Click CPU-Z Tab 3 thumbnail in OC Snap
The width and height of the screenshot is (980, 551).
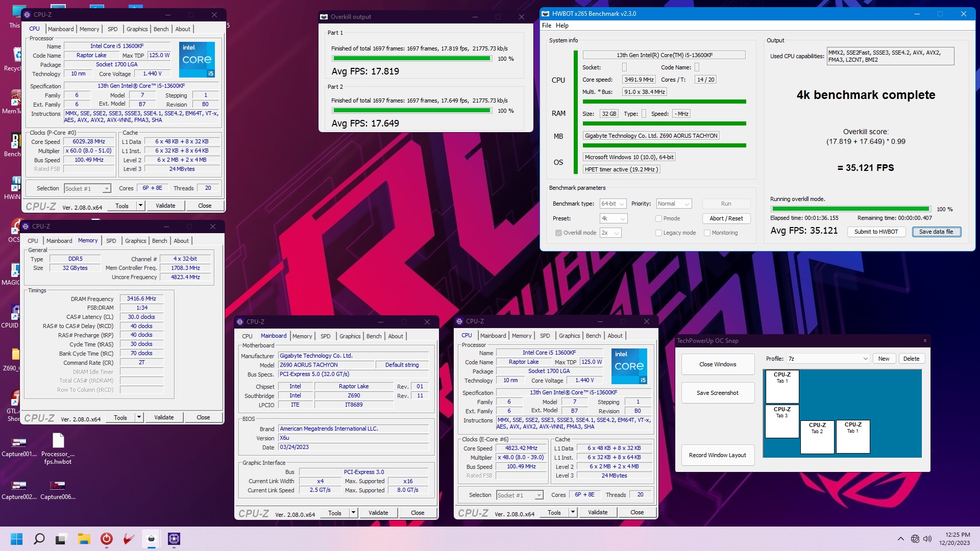782,421
